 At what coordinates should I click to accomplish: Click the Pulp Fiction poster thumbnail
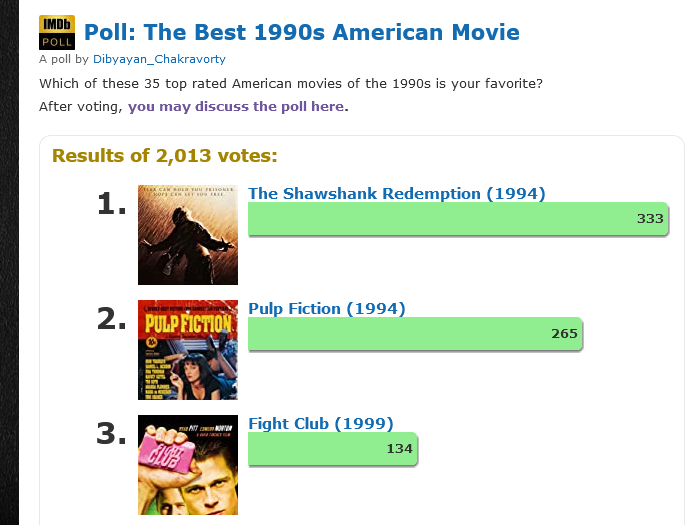187,350
